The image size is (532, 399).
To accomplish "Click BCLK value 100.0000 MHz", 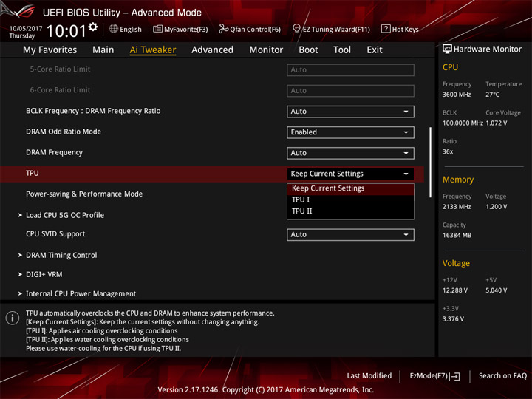I will 463,123.
